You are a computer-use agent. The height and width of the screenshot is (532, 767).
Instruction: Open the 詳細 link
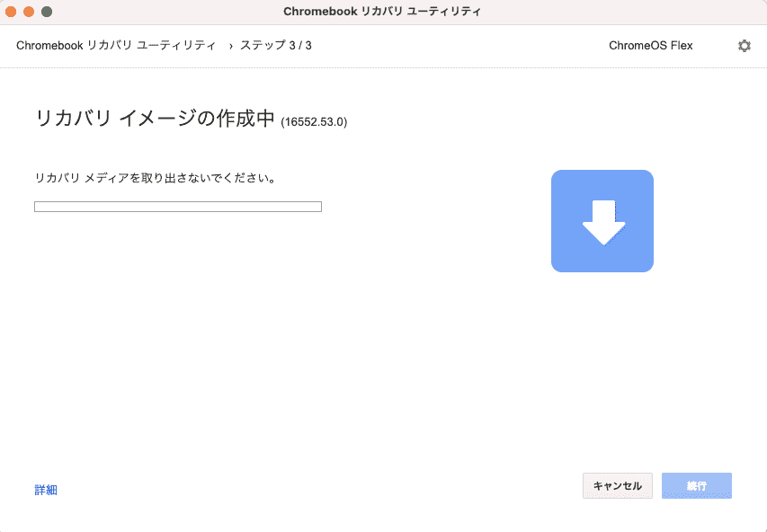coord(46,490)
